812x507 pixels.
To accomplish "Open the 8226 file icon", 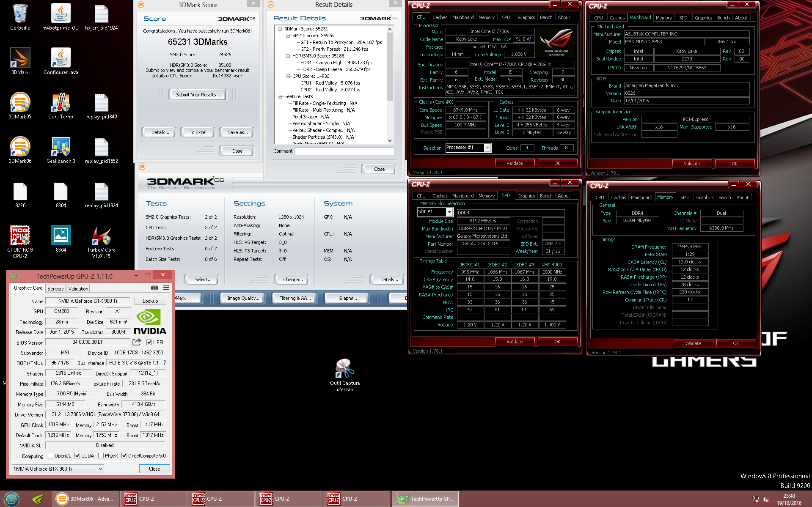I will pos(20,195).
